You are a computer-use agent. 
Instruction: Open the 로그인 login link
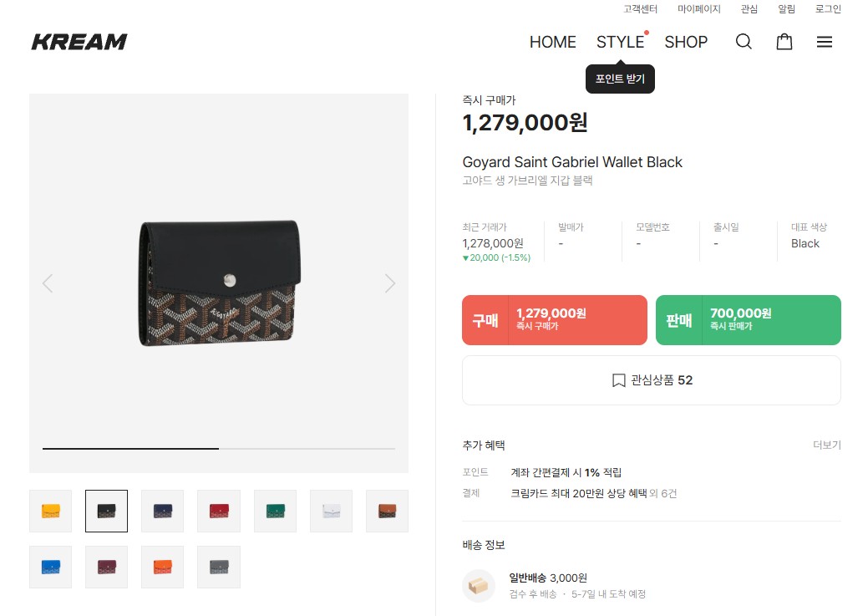coord(828,9)
